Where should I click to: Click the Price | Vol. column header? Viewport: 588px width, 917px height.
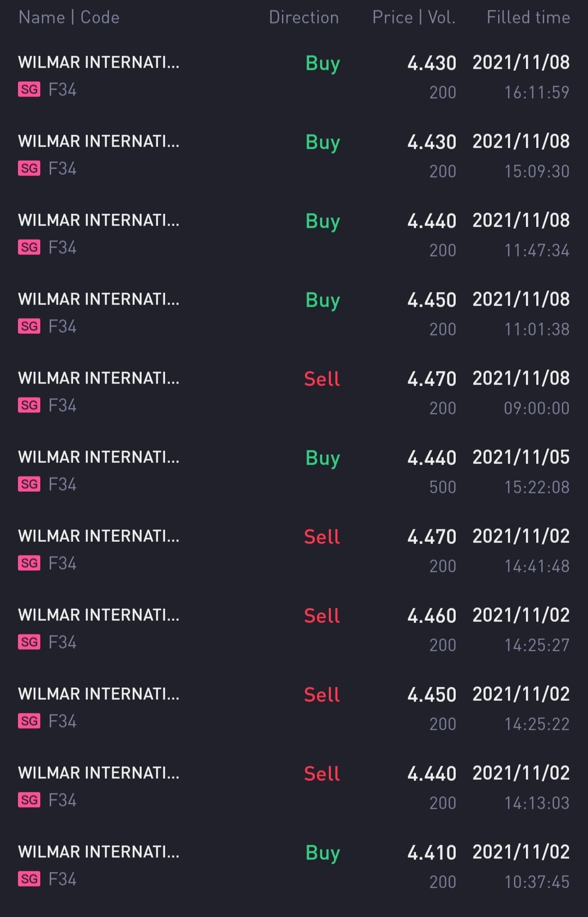coord(414,17)
